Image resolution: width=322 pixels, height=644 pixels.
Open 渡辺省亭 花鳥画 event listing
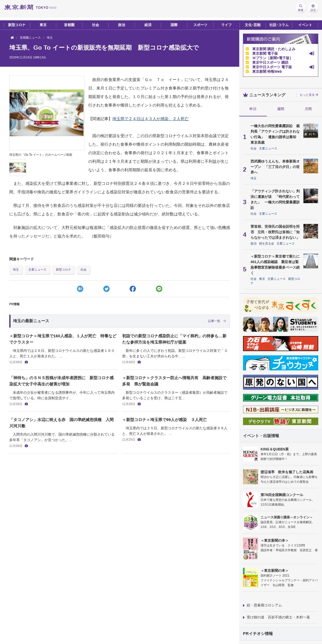[280, 477]
